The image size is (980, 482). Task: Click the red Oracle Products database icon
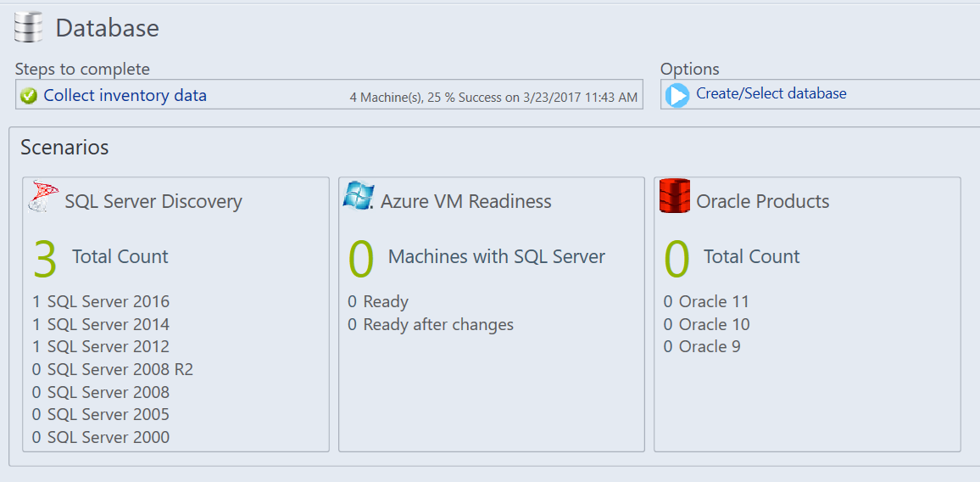coord(675,196)
